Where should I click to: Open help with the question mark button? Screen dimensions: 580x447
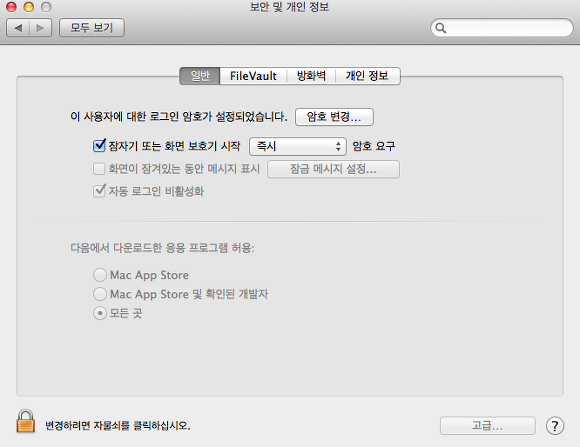point(555,426)
